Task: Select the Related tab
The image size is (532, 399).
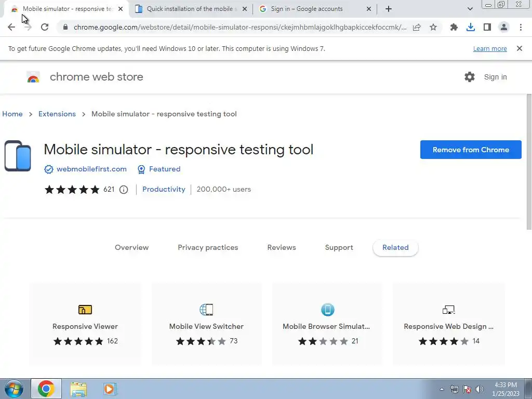Action: (395, 247)
